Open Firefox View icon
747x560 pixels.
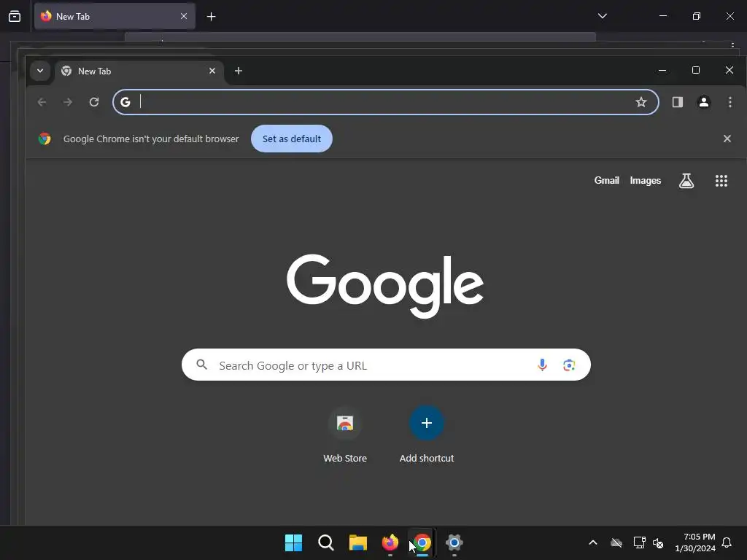tap(15, 16)
